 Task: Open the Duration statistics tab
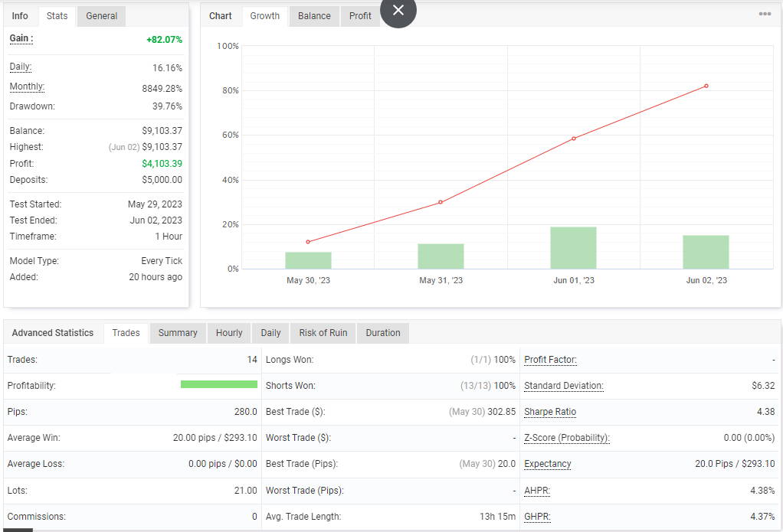coord(383,333)
